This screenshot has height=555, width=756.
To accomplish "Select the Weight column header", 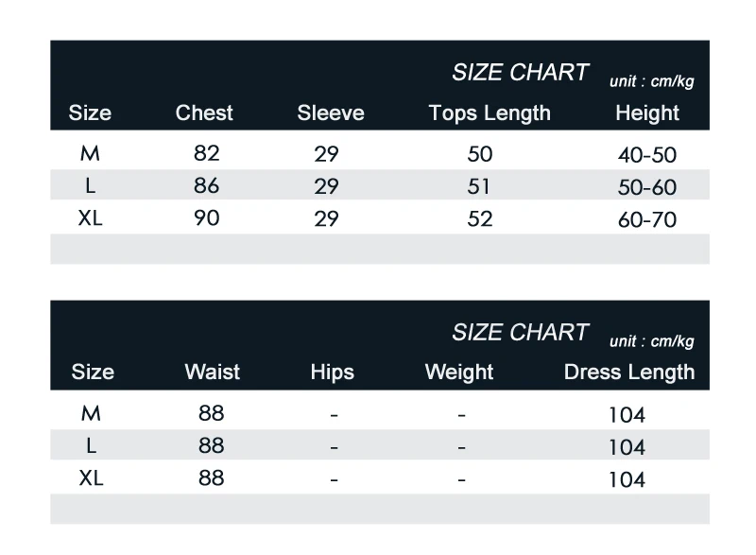I will pyautogui.click(x=459, y=373).
